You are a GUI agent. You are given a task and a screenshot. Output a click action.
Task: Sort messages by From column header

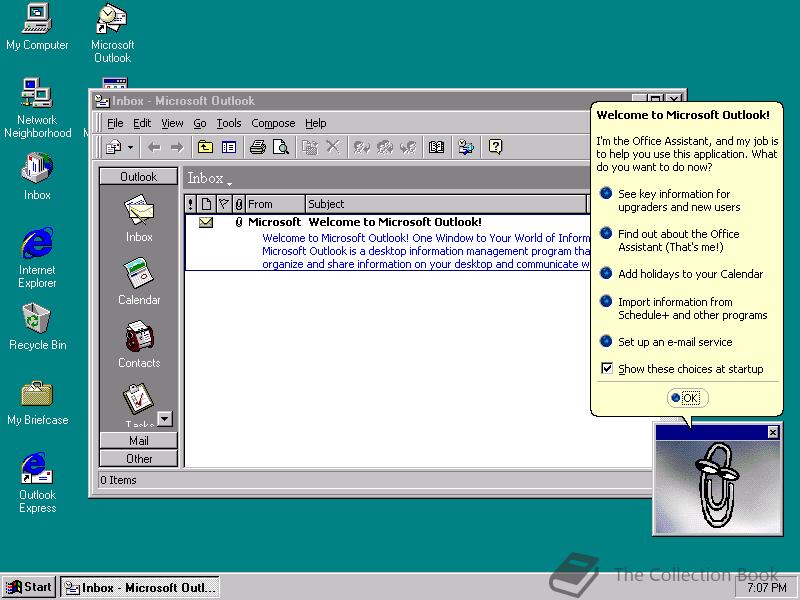(276, 204)
